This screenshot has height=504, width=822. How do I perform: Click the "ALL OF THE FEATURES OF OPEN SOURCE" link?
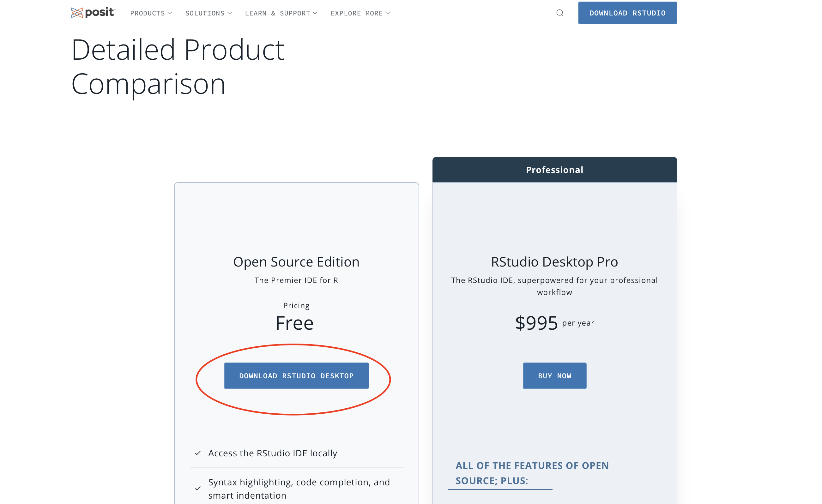click(x=532, y=473)
